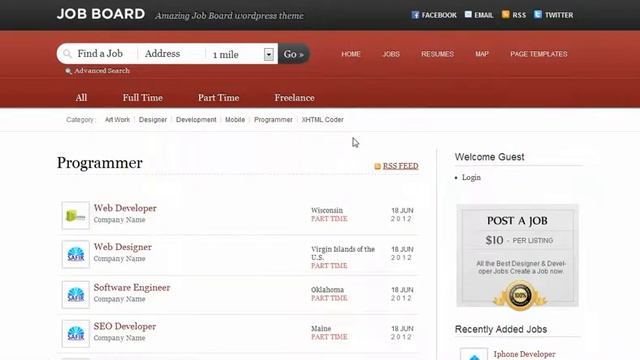
Task: Open the Jobs menu item
Action: click(x=391, y=54)
